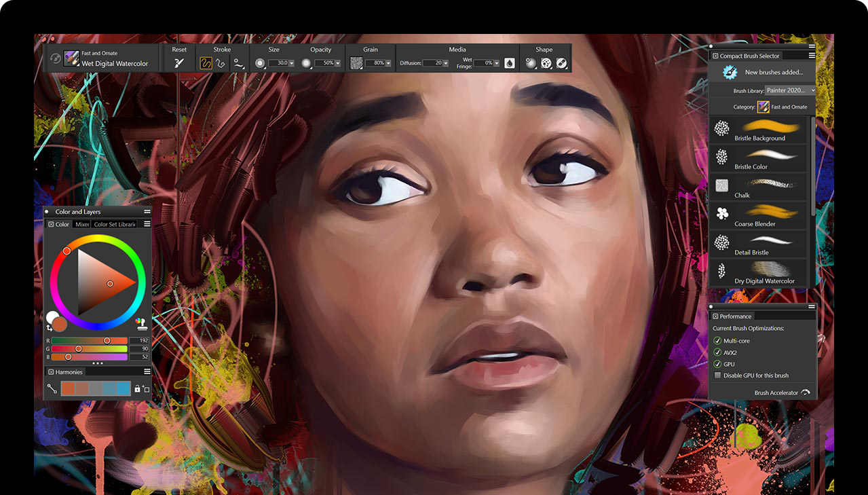Click the harmony rule connector icon

(x=52, y=388)
